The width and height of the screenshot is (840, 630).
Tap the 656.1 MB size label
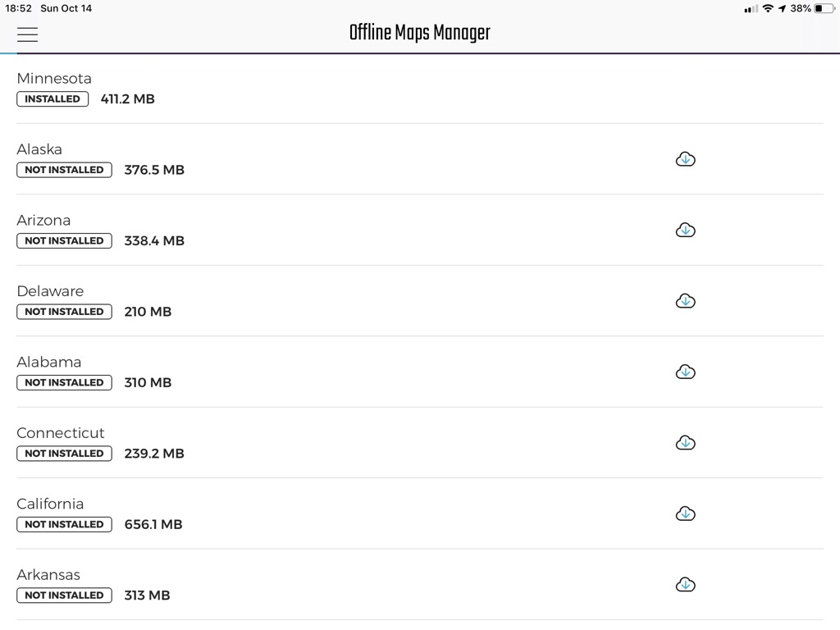click(153, 524)
